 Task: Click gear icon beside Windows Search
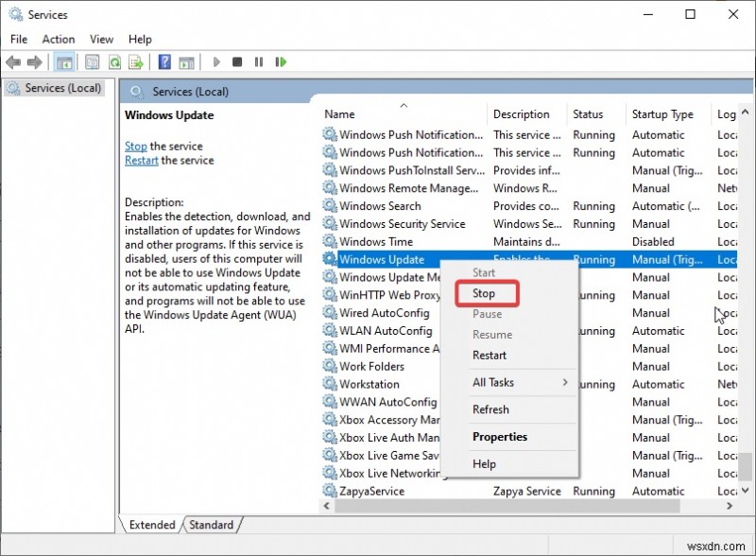[x=330, y=205]
